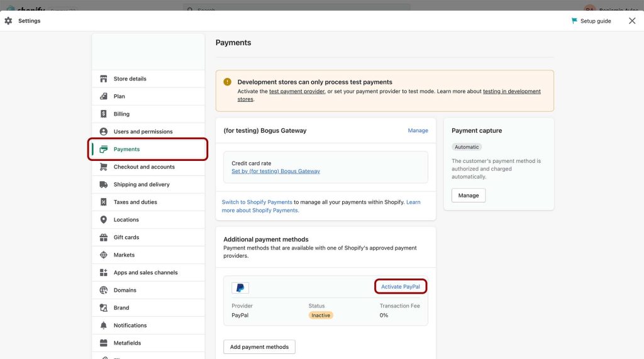Open the Payments settings section
The width and height of the screenshot is (644, 359).
pos(126,149)
